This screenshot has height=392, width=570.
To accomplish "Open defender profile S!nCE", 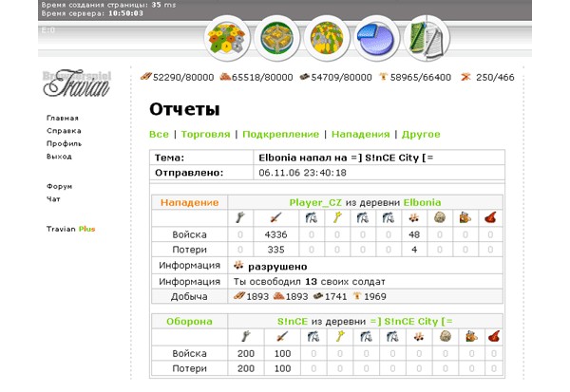I will point(293,322).
